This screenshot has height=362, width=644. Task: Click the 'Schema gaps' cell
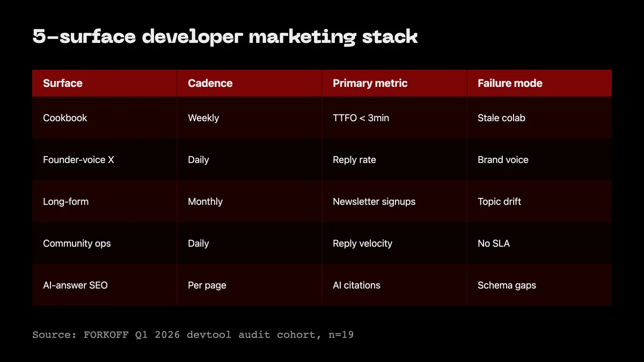(539, 285)
